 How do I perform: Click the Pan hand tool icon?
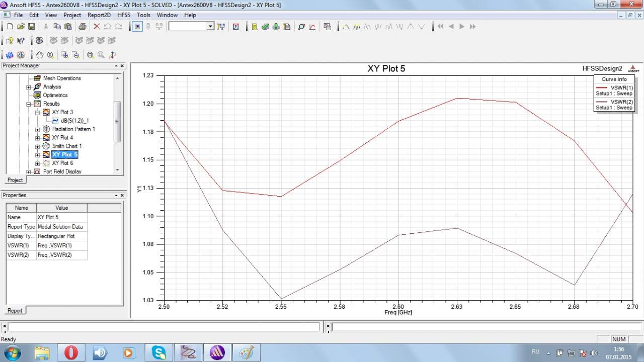39,55
